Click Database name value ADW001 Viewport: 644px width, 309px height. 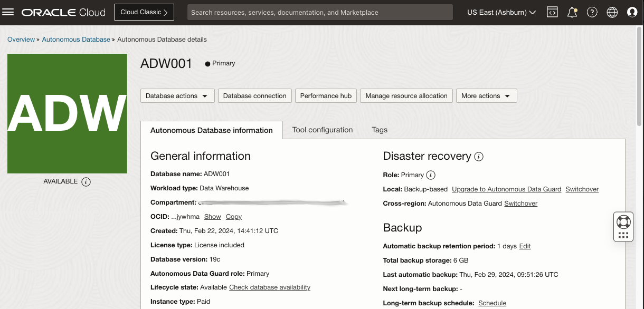click(x=216, y=174)
